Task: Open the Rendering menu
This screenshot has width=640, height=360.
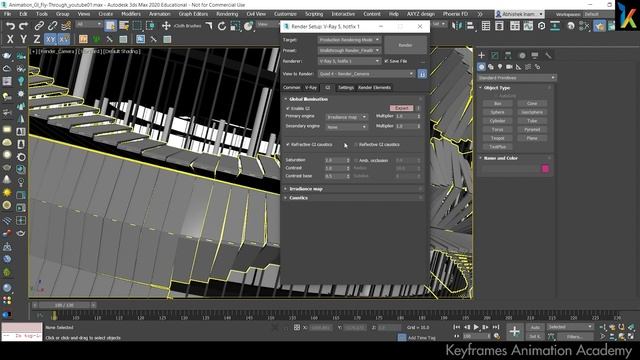Action: 227,14
